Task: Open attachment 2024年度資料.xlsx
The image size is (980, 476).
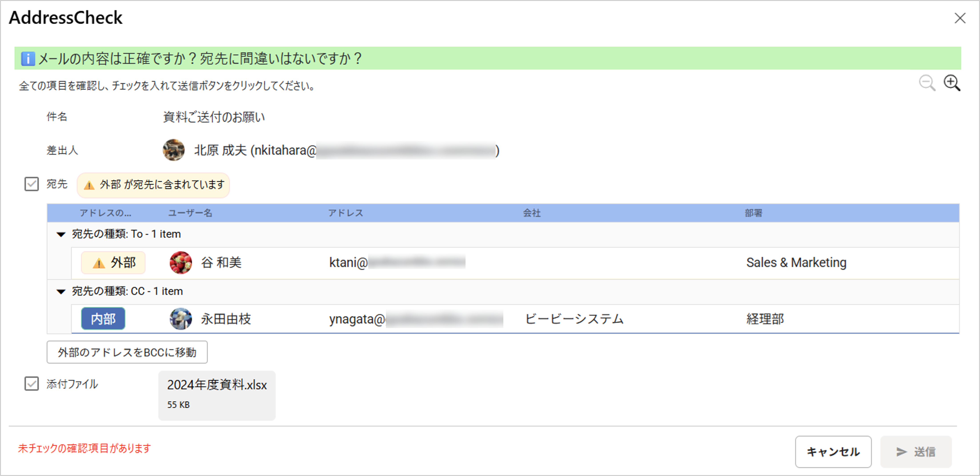Action: (217, 395)
